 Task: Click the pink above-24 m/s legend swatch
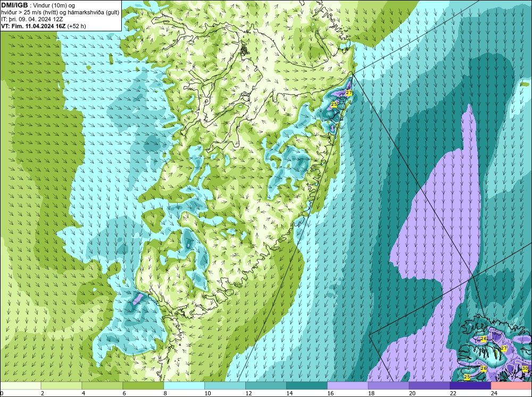[511, 386]
